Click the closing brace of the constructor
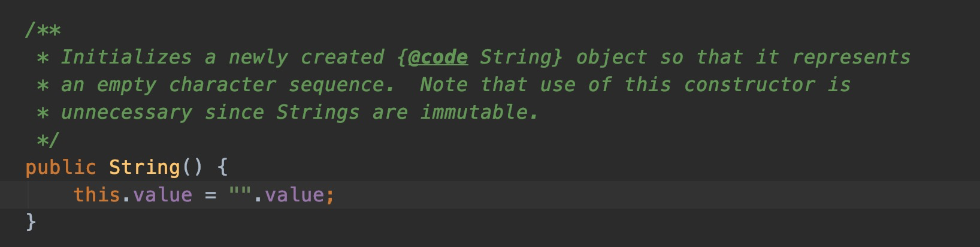The height and width of the screenshot is (247, 980). pyautogui.click(x=31, y=222)
